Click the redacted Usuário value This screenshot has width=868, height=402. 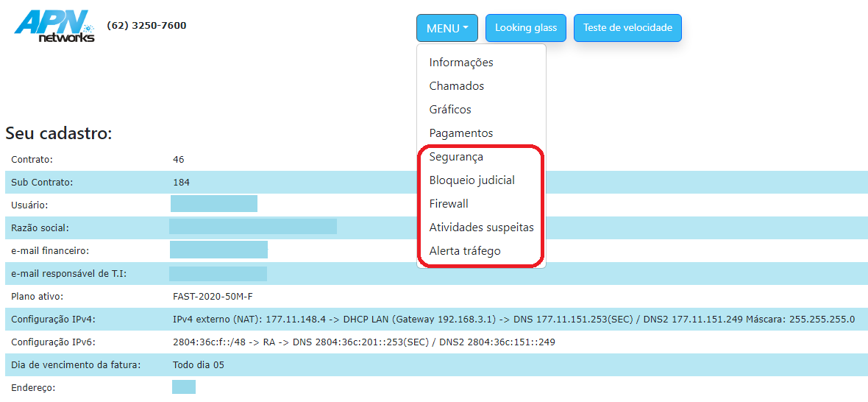click(x=213, y=204)
